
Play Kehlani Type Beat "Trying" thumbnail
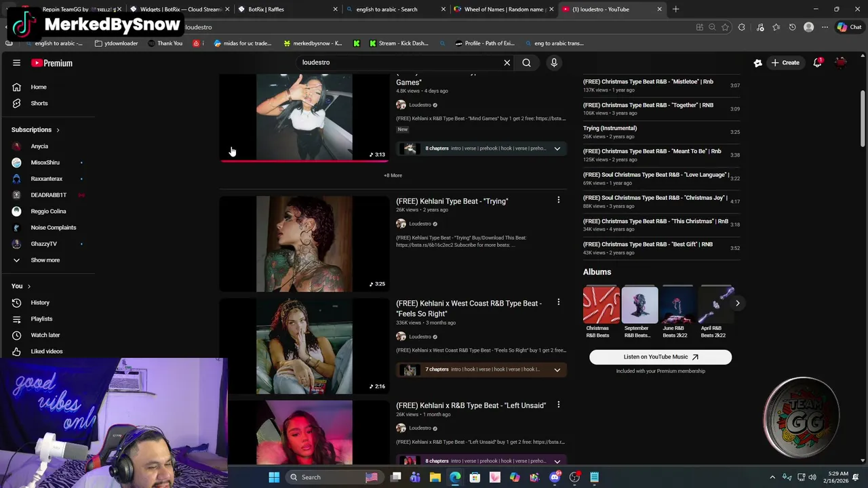pos(304,244)
